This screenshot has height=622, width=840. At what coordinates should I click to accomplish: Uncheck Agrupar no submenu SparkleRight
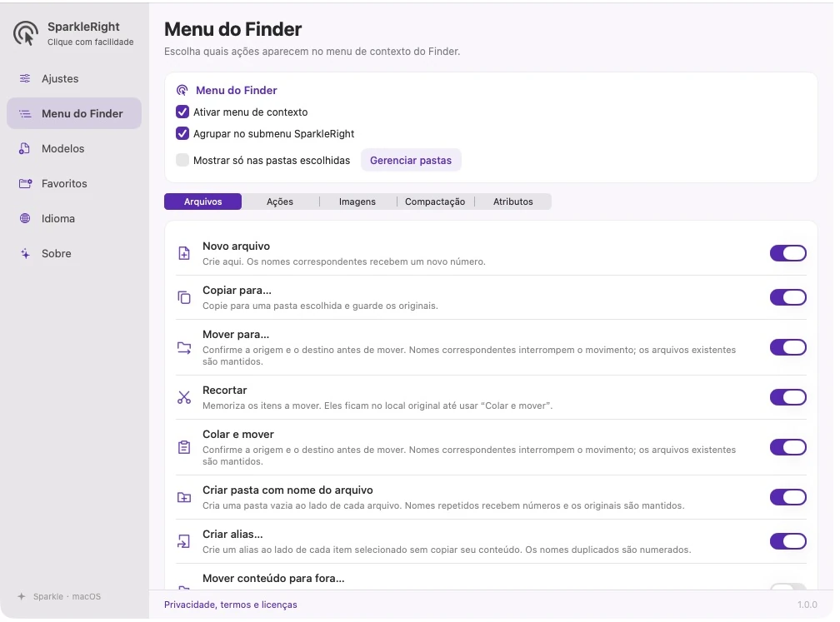182,133
